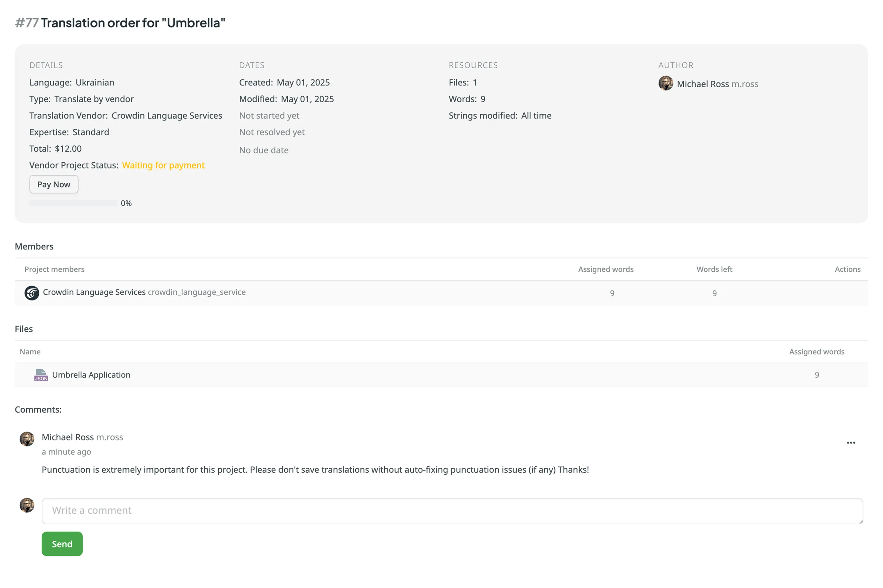
Task: Click Crowdin Language Services member name
Action: pos(94,292)
